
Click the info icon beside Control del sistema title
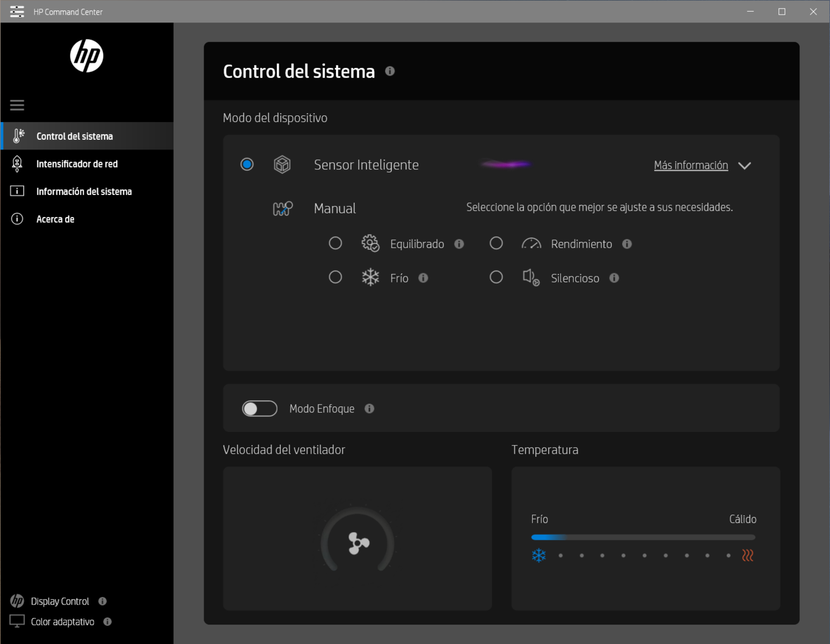pyautogui.click(x=390, y=71)
